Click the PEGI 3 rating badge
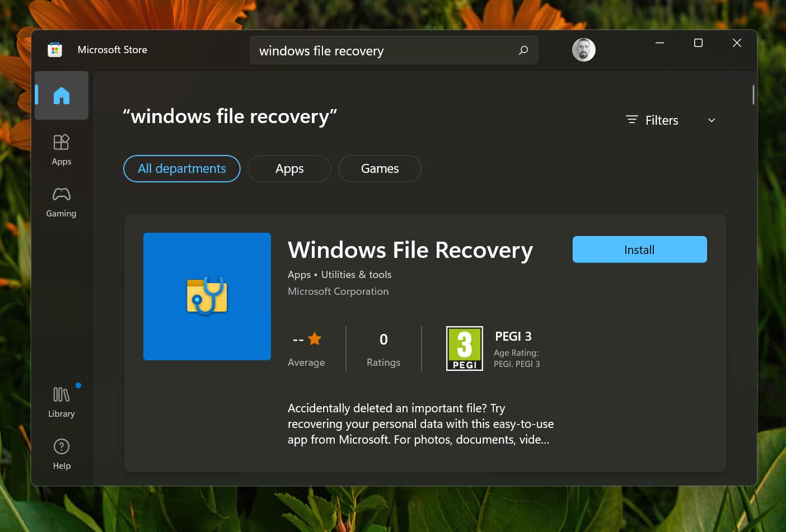Image resolution: width=786 pixels, height=532 pixels. tap(465, 349)
